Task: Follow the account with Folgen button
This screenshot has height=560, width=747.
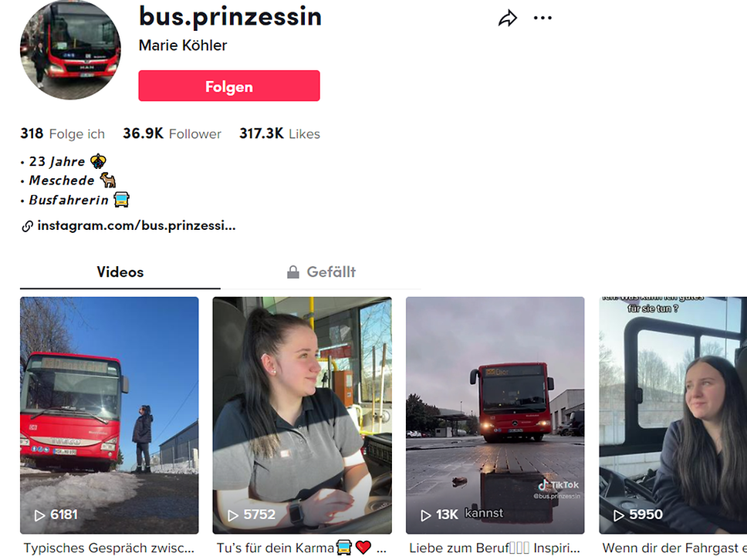Action: click(x=229, y=86)
